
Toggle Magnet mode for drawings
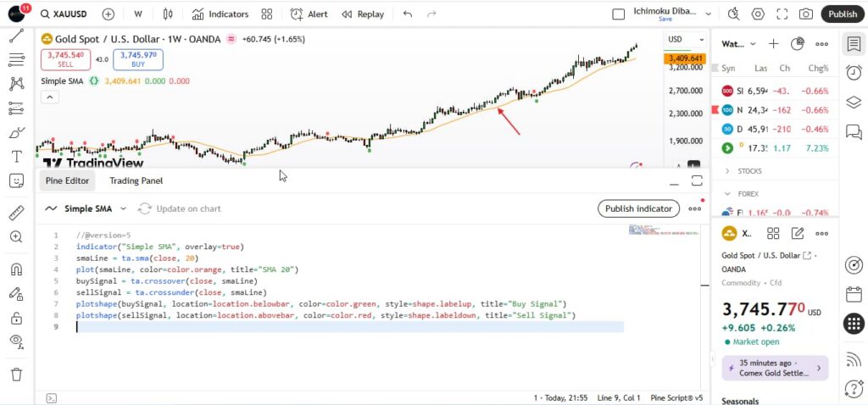pyautogui.click(x=16, y=269)
